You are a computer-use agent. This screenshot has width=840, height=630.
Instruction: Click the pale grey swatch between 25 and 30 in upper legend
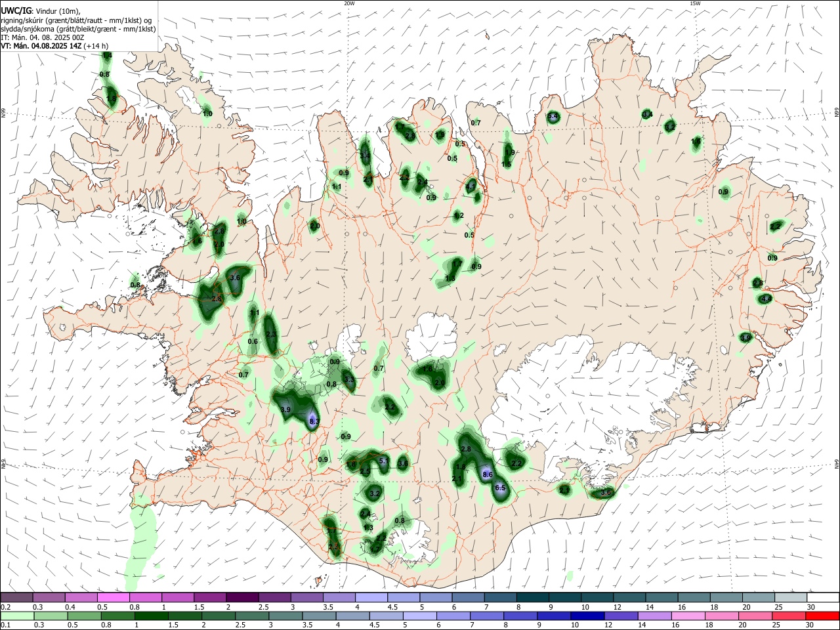[x=790, y=597]
